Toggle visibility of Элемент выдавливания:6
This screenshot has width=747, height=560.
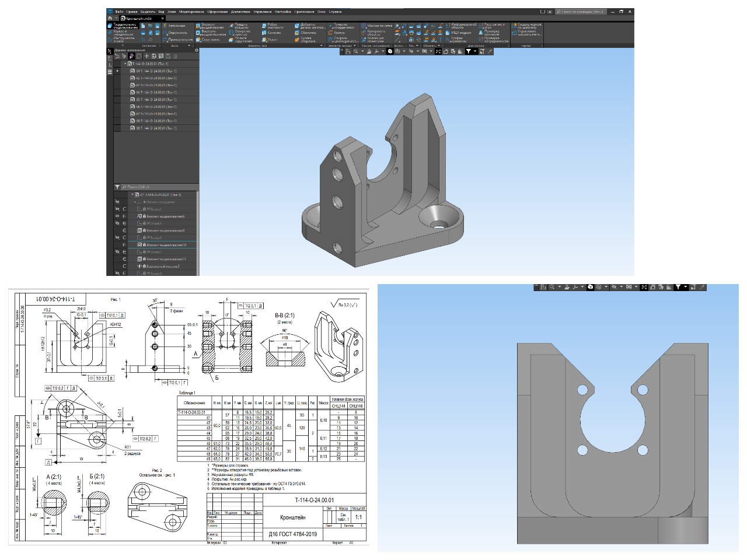coord(117,216)
